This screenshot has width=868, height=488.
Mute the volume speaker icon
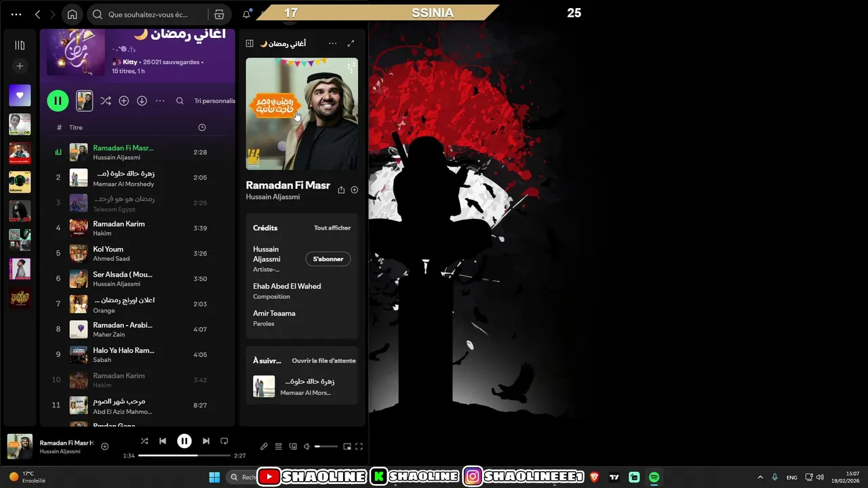click(307, 447)
